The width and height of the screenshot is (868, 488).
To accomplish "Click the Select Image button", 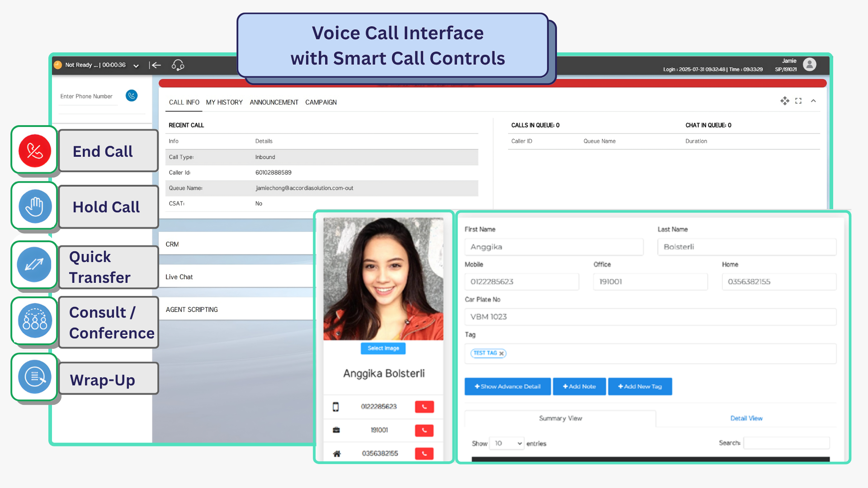I will tap(383, 348).
